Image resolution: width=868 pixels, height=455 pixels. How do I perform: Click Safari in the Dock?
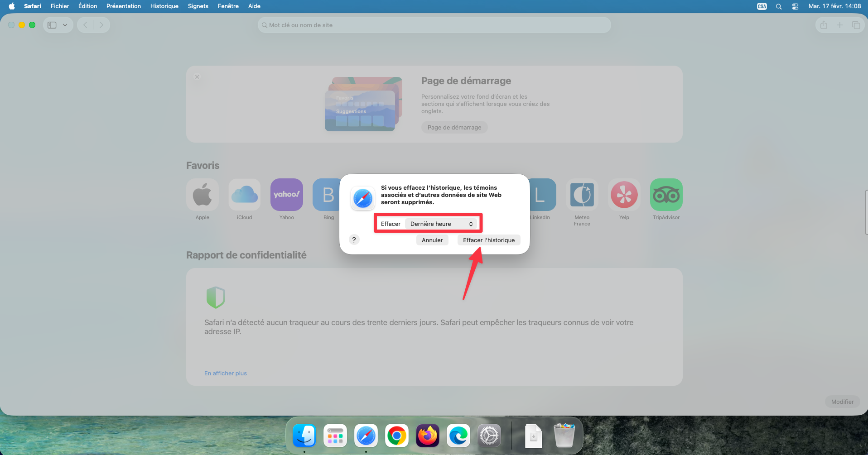pos(366,436)
